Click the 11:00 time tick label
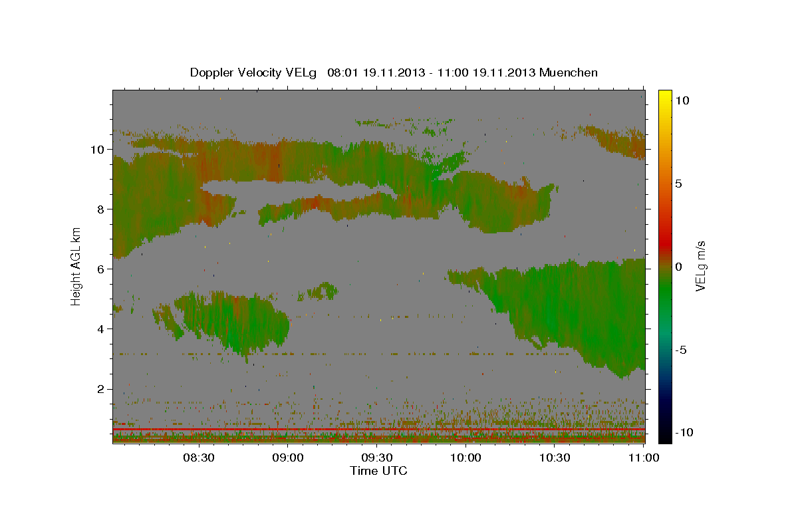798x532 pixels. [644, 458]
